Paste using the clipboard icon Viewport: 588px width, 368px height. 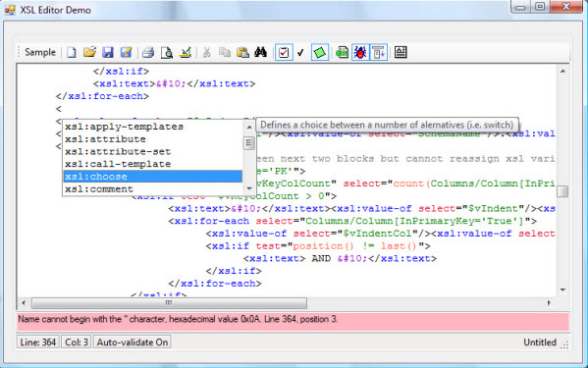pos(243,52)
